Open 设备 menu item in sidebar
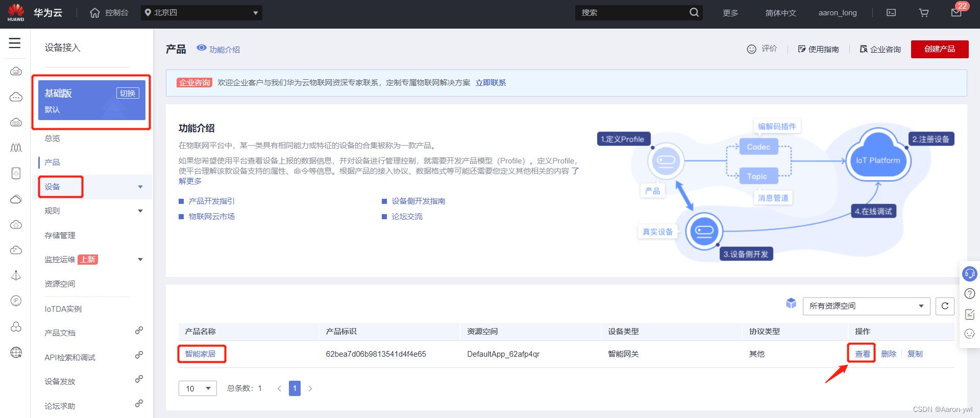This screenshot has width=980, height=418. click(x=52, y=187)
